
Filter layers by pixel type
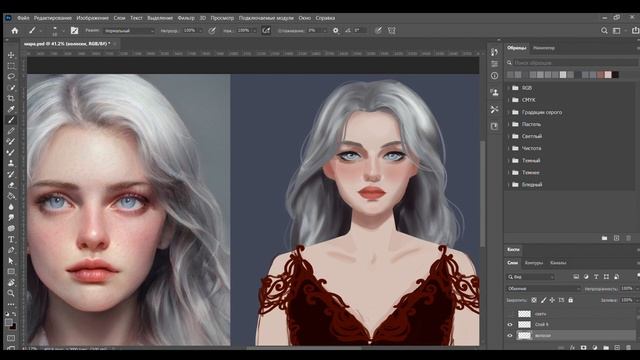pos(576,277)
